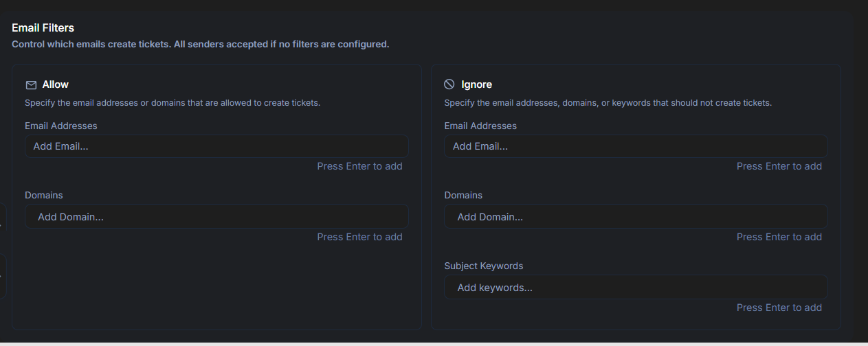This screenshot has width=868, height=346.
Task: Click 'Press Enter to add' below Ignore email field
Action: pyautogui.click(x=779, y=166)
